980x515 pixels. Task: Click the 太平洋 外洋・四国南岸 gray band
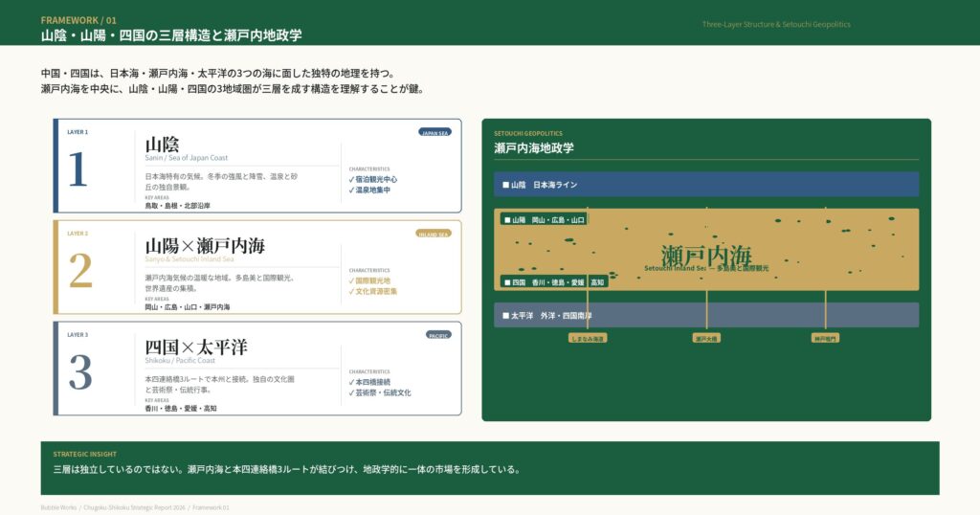click(x=706, y=315)
